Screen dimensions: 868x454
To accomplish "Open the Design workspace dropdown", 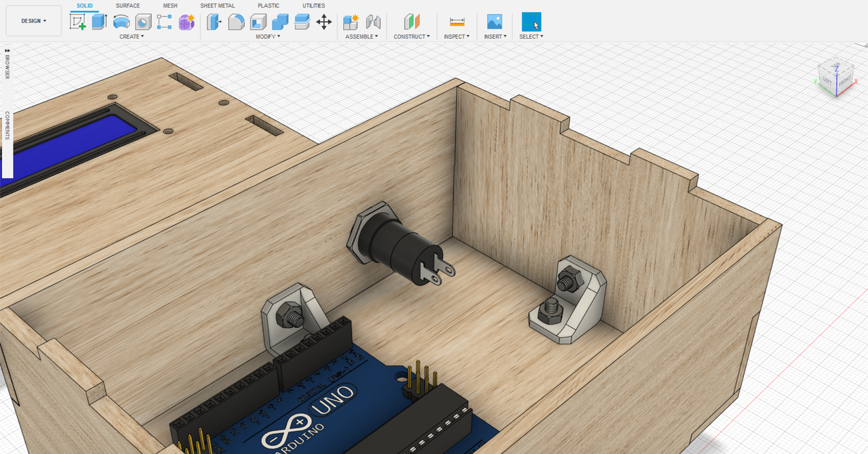I will click(x=34, y=21).
